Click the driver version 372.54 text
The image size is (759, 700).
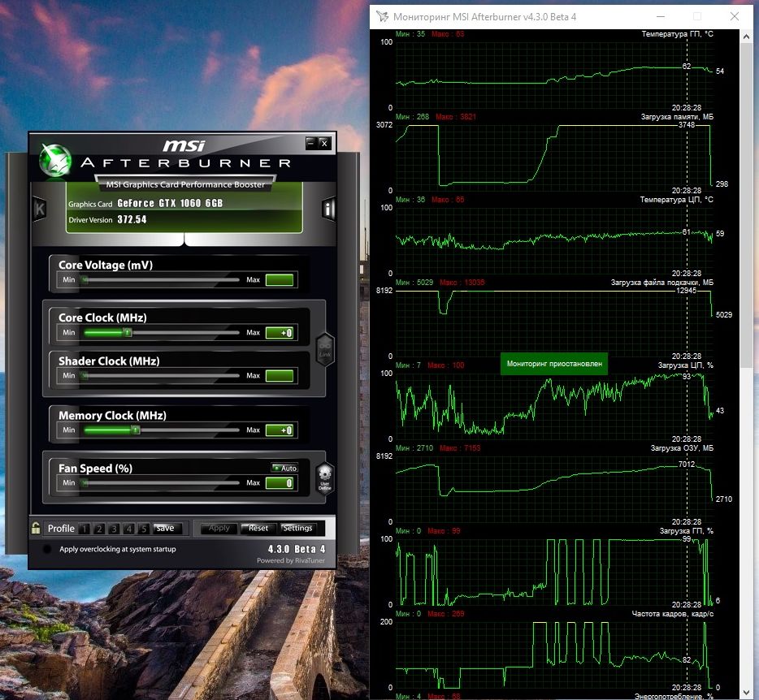(132, 219)
